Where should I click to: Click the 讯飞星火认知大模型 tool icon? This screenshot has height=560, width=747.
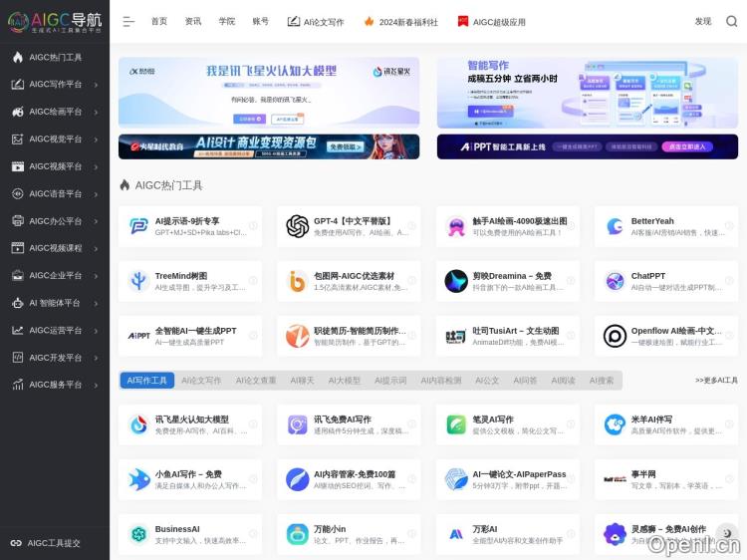click(x=138, y=425)
